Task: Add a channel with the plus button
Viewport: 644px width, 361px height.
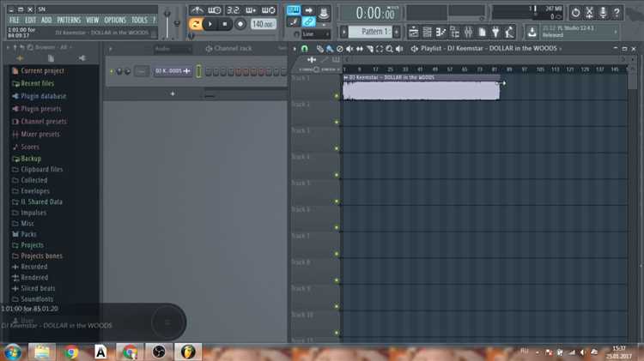Action: [173, 94]
